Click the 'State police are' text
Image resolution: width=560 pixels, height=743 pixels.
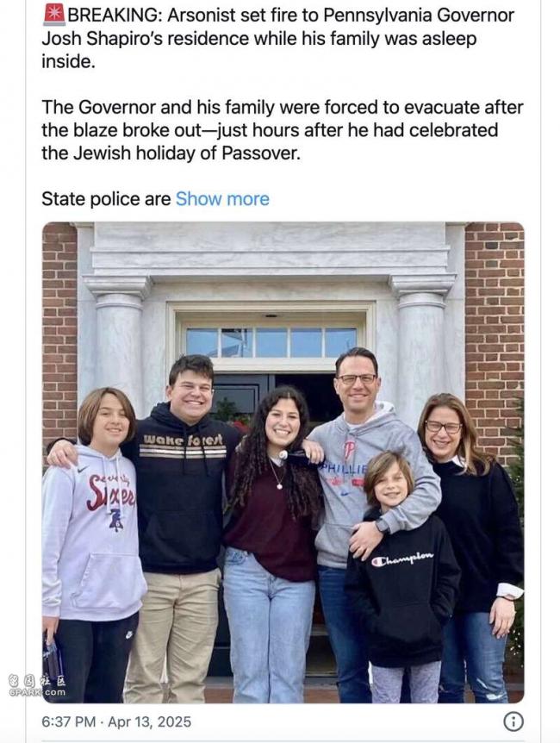point(106,199)
